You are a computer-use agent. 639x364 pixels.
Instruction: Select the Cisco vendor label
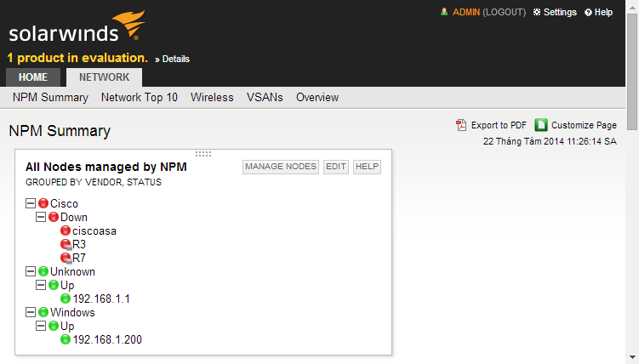click(x=64, y=203)
